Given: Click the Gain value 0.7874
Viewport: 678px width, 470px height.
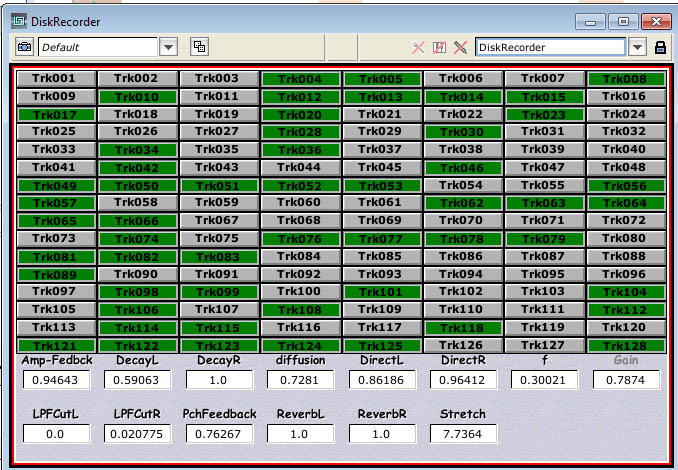Looking at the screenshot, I should point(627,380).
